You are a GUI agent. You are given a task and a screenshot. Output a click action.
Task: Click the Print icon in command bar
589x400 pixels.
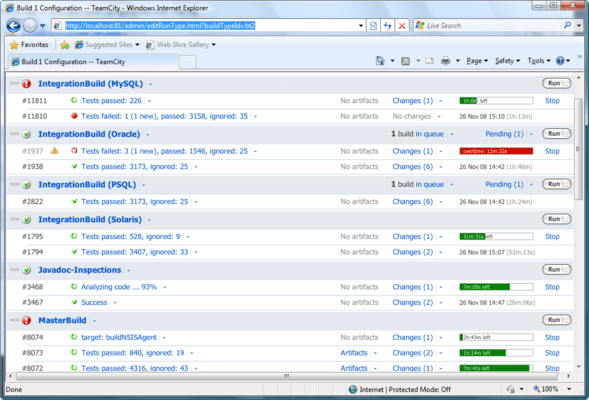446,61
